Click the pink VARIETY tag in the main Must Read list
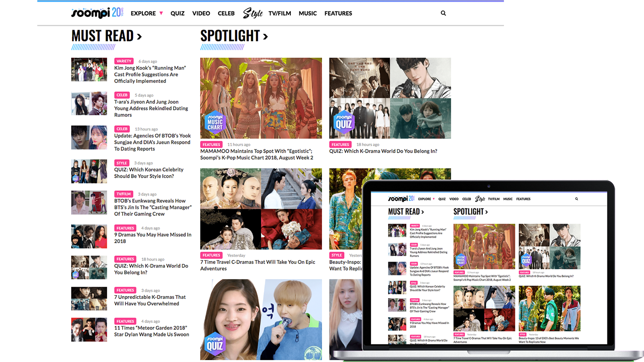The image size is (644, 362). click(x=124, y=61)
